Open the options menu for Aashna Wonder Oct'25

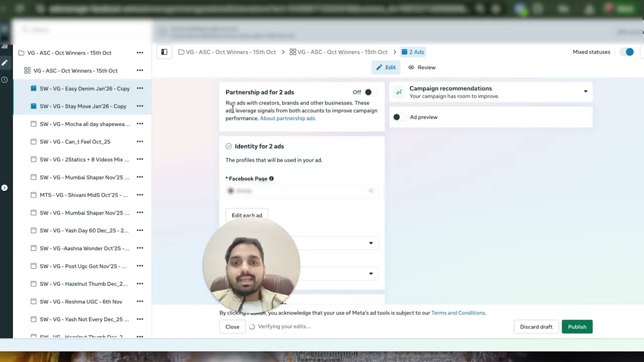click(140, 248)
